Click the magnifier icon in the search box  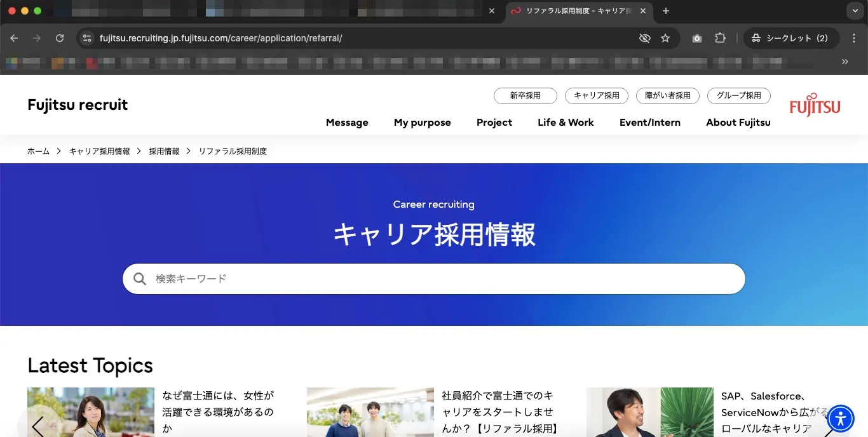point(140,279)
